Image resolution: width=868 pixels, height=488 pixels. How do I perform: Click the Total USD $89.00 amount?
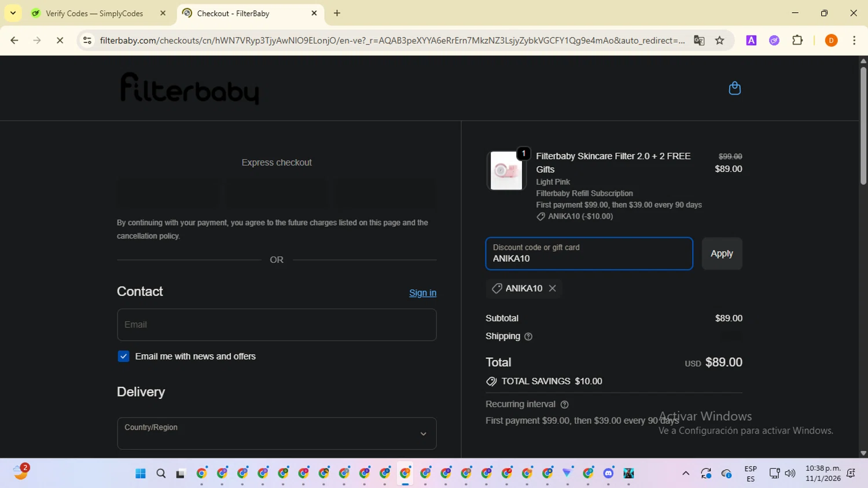coord(713,362)
